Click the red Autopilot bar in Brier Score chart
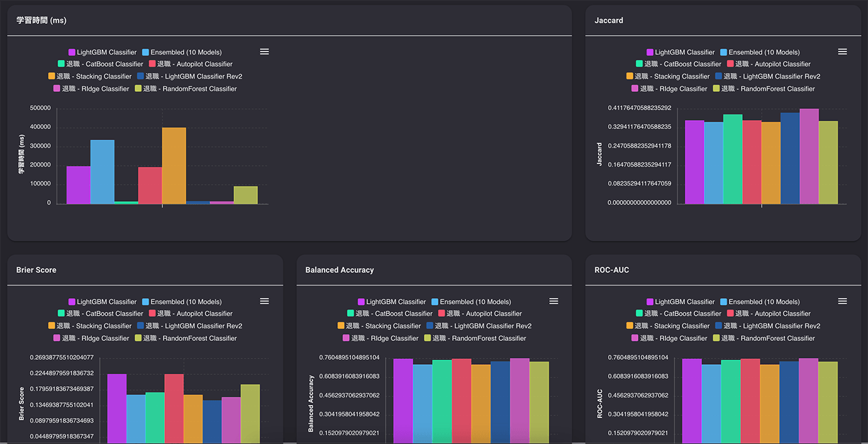 (174, 409)
